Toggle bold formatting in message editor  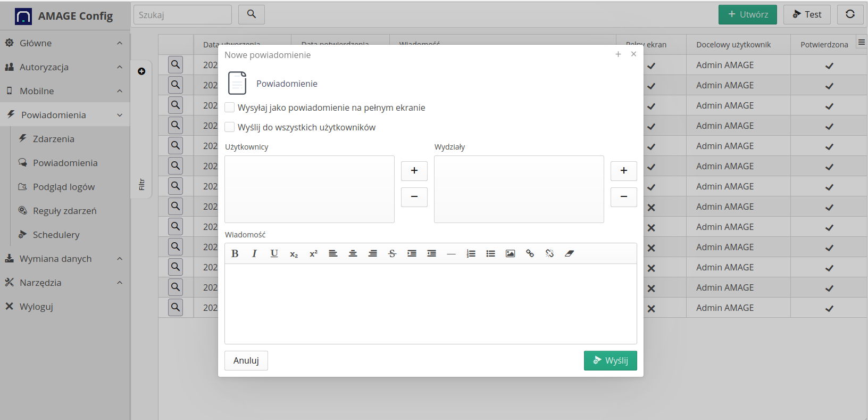point(235,254)
